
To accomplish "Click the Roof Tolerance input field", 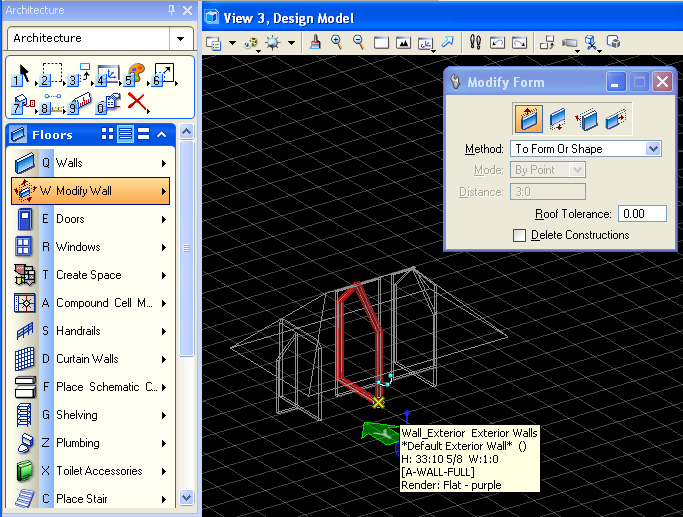I will pyautogui.click(x=642, y=213).
